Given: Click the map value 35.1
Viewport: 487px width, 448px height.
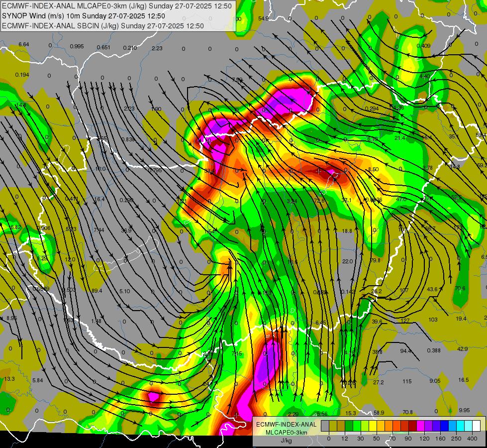Looking at the screenshot, I should point(454,136).
